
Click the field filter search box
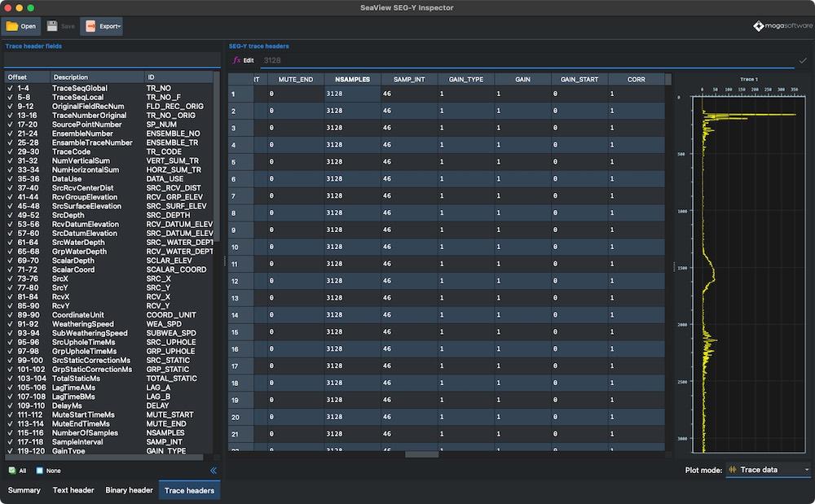(112, 60)
